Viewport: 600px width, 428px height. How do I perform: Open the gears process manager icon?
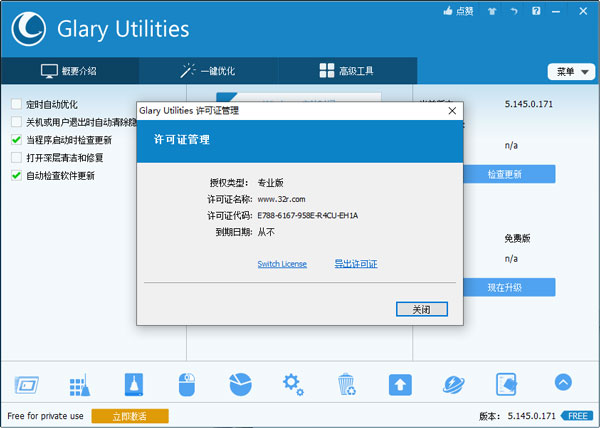pyautogui.click(x=293, y=385)
